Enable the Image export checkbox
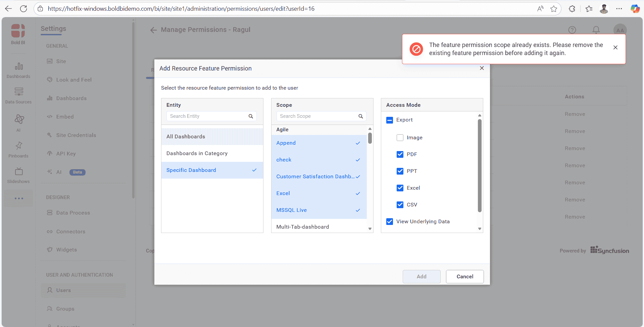This screenshot has width=644, height=327. pyautogui.click(x=400, y=137)
